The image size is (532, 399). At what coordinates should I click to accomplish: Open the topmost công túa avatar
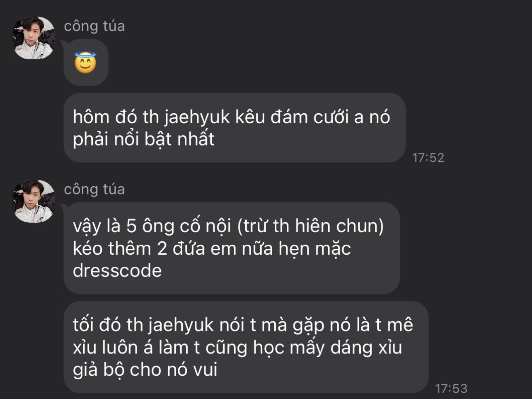click(34, 38)
